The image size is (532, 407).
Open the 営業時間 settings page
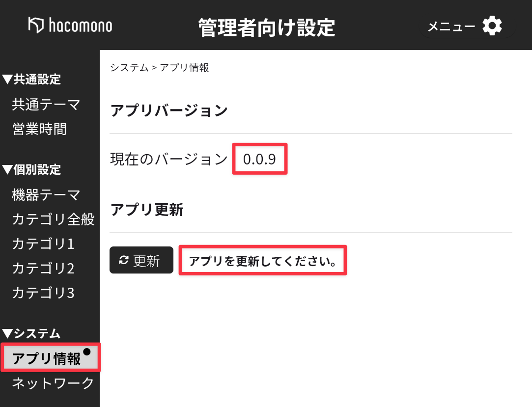[x=39, y=129]
